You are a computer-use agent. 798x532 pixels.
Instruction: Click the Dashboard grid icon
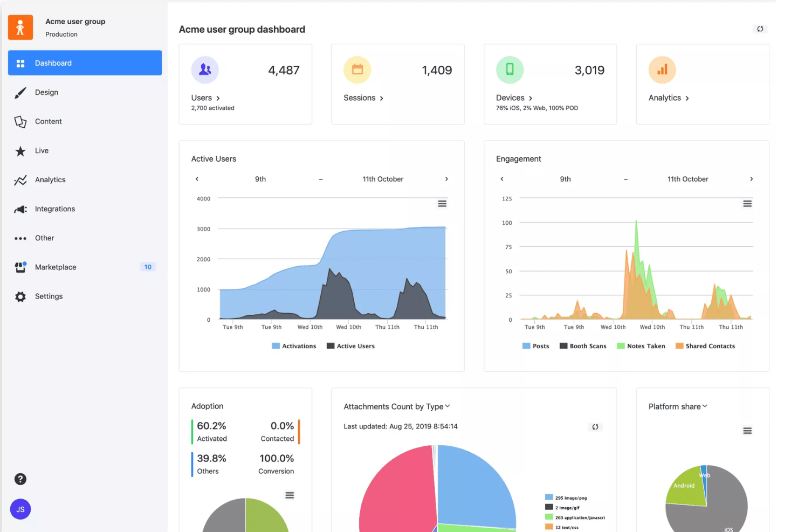(20, 64)
